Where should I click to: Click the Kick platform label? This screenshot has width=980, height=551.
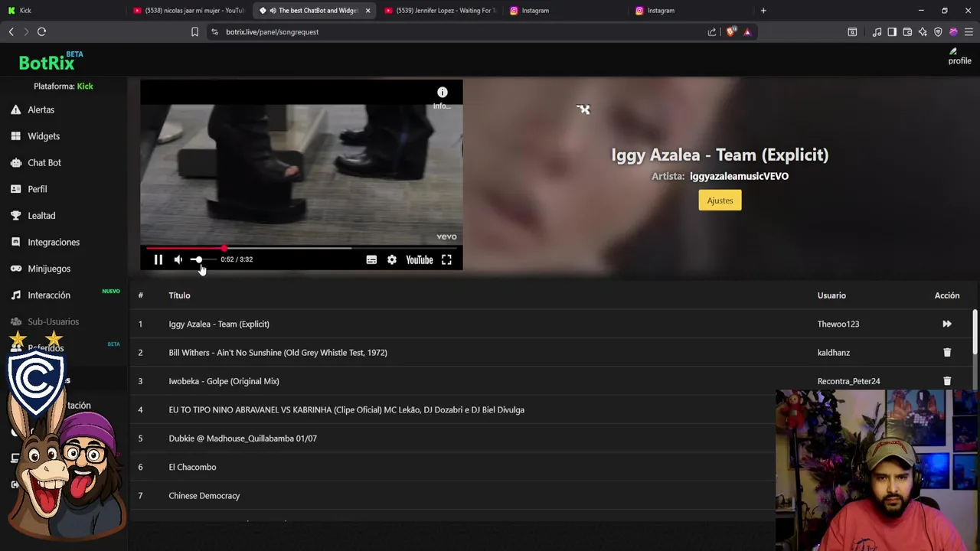point(85,86)
